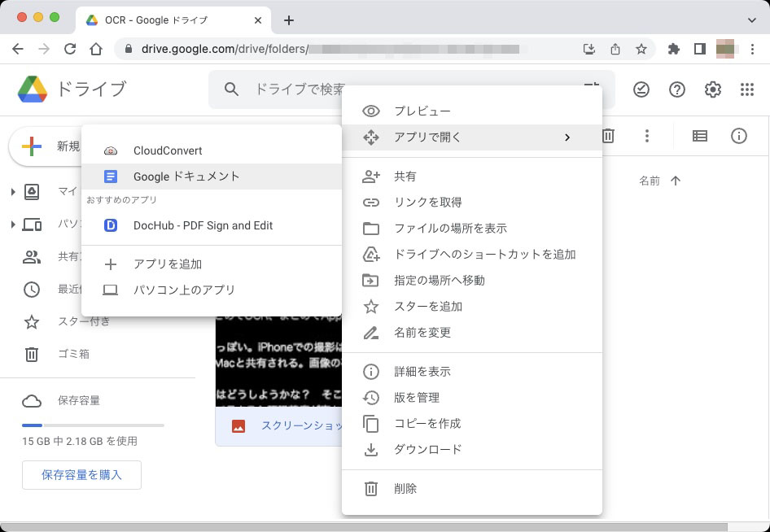770x532 pixels.
Task: Switch to list layout view icon
Action: (x=699, y=136)
